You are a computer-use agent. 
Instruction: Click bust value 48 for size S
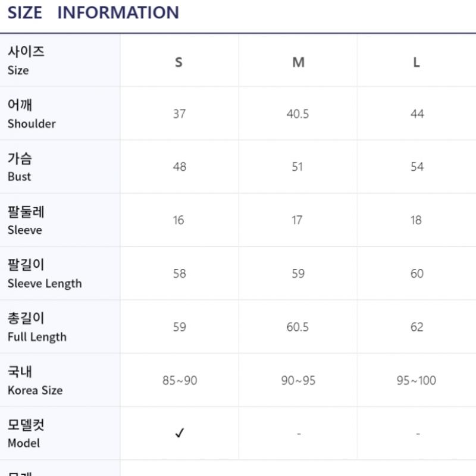point(179,167)
